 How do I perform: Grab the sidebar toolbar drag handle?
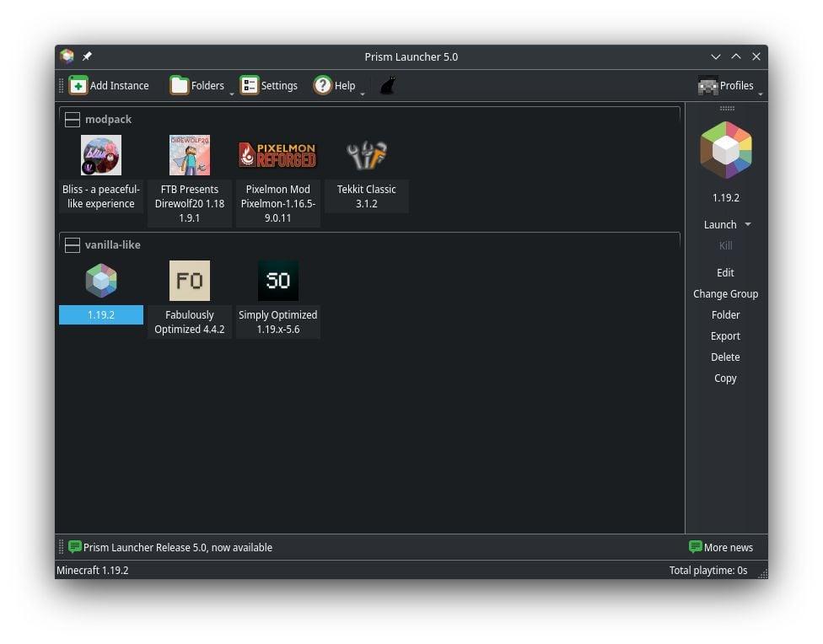coord(727,108)
